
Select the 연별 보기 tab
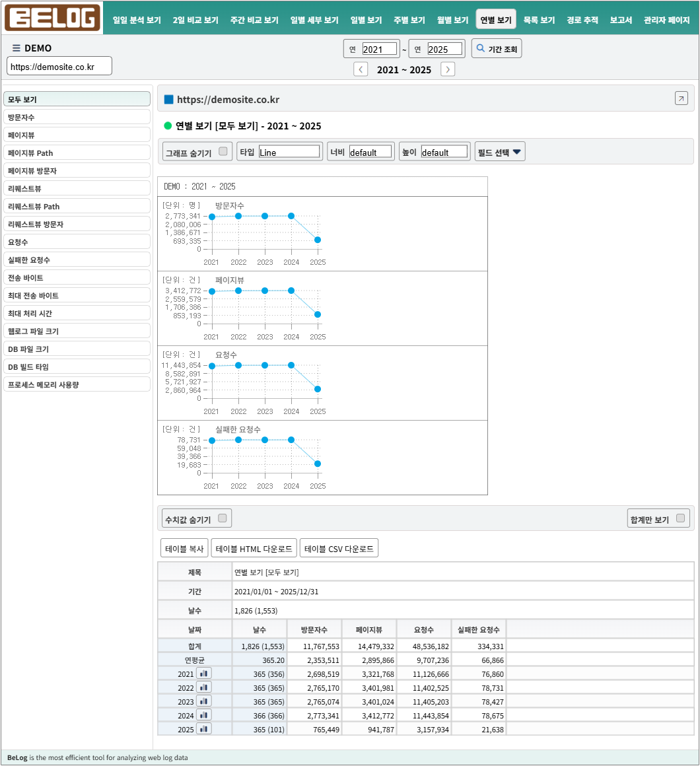(x=496, y=20)
